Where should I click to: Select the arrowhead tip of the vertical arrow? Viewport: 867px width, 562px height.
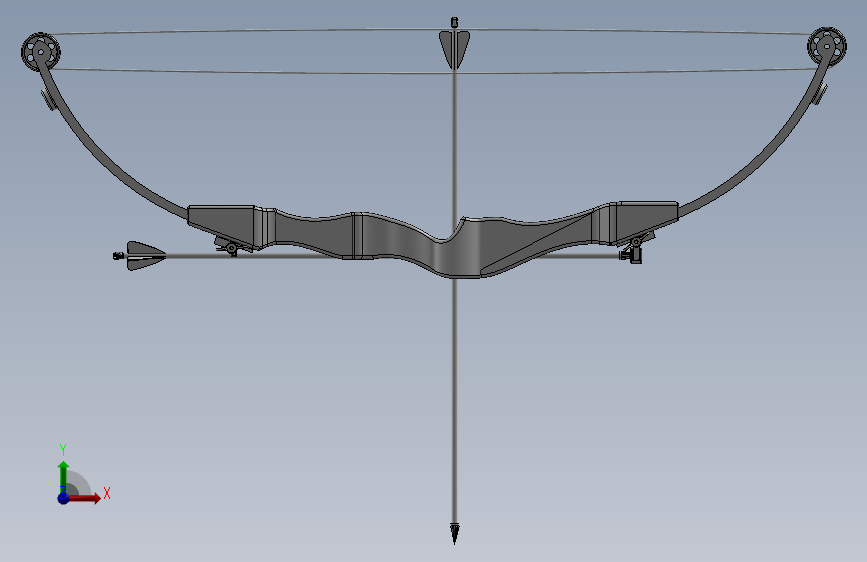455,533
